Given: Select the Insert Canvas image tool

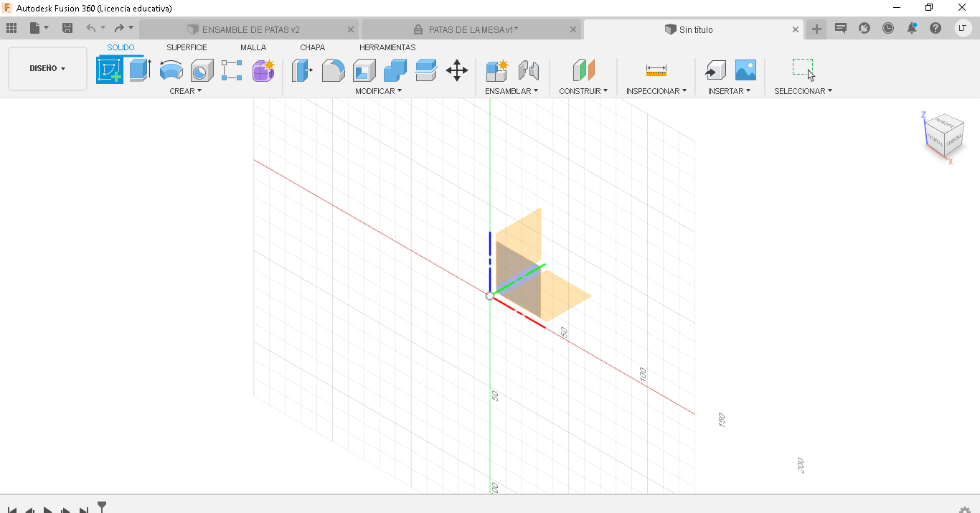Looking at the screenshot, I should point(745,70).
